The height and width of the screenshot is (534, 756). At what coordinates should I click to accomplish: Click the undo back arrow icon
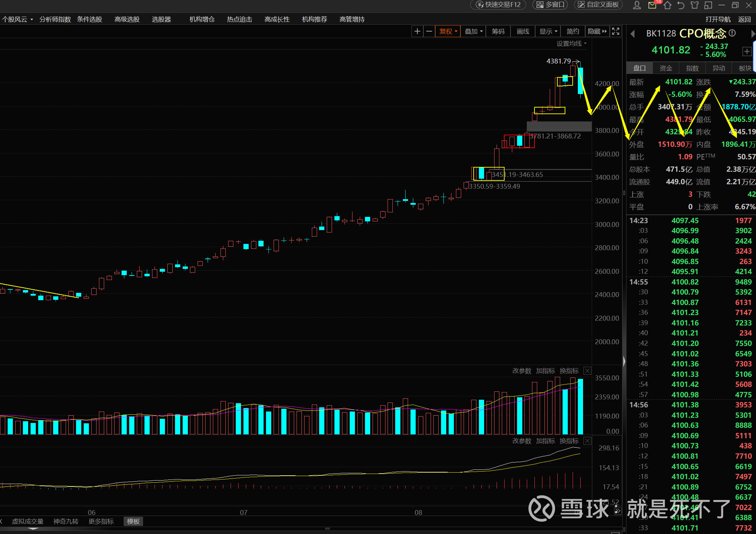point(681,5)
